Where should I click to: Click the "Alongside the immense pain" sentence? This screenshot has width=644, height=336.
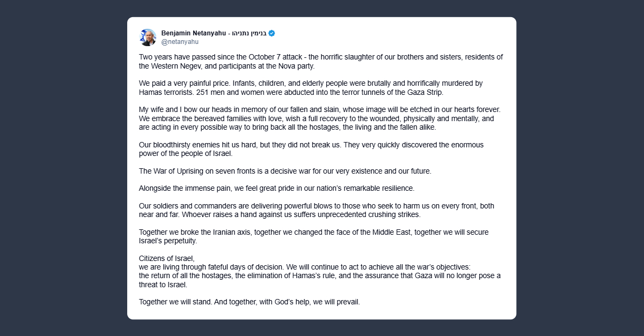click(x=276, y=188)
